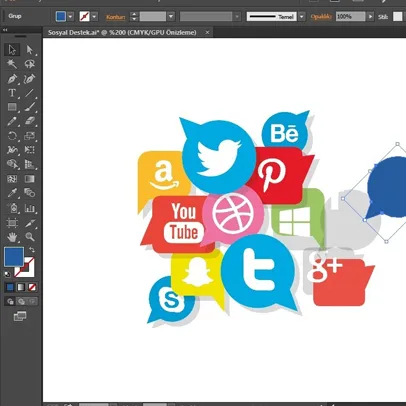This screenshot has height=406, width=406.
Task: Select the Selection (black arrow) tool
Action: (12, 50)
